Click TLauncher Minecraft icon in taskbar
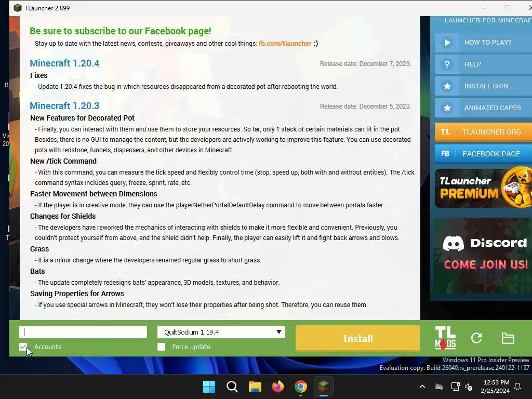532x399 pixels. click(x=324, y=386)
